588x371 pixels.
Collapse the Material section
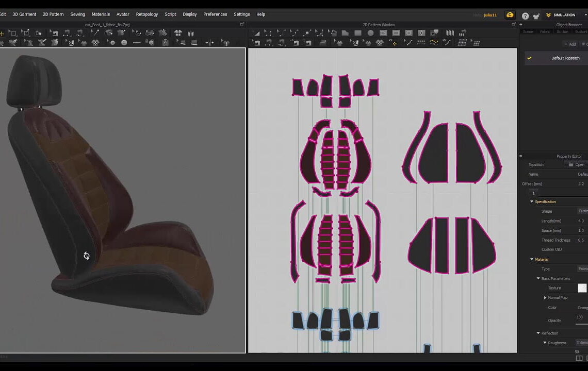pyautogui.click(x=532, y=259)
